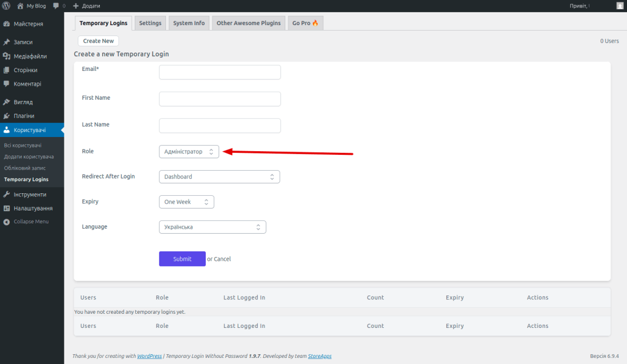627x364 pixels.
Task: Expand the Role dropdown
Action: (x=189, y=152)
